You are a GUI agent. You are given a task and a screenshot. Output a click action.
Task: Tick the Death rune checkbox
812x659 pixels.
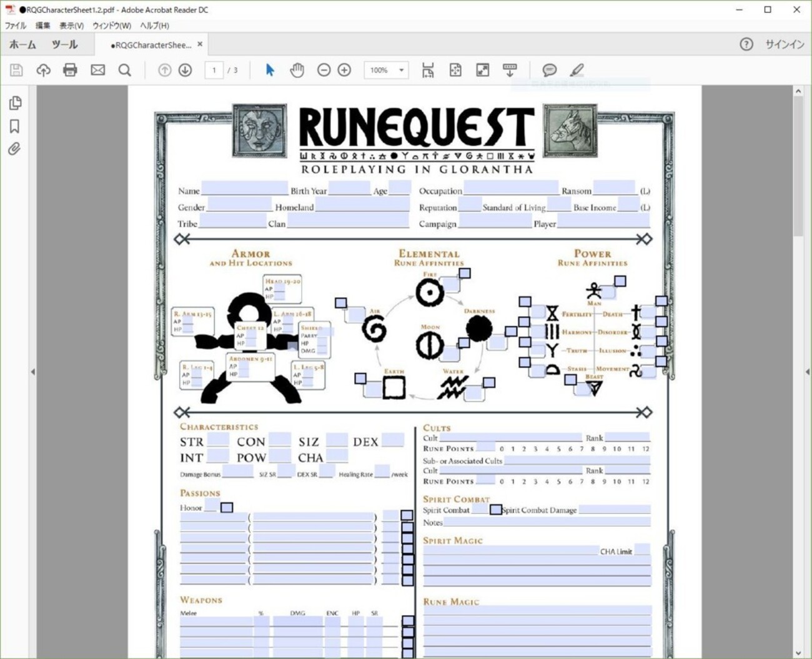click(661, 301)
